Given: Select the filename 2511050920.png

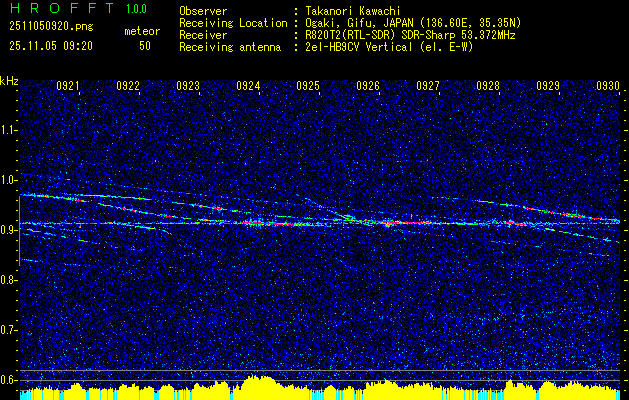Looking at the screenshot, I should (51, 26).
